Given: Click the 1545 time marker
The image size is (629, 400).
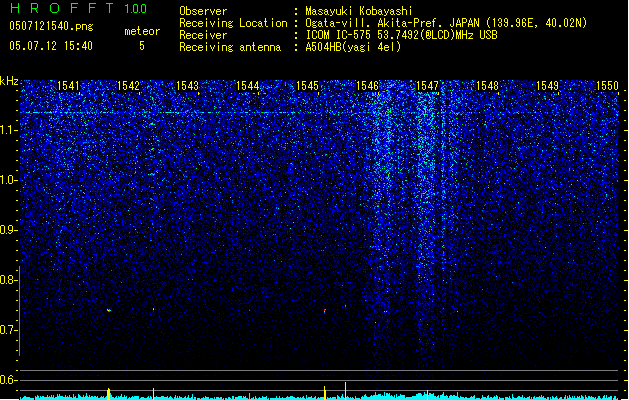Looking at the screenshot, I should (307, 86).
